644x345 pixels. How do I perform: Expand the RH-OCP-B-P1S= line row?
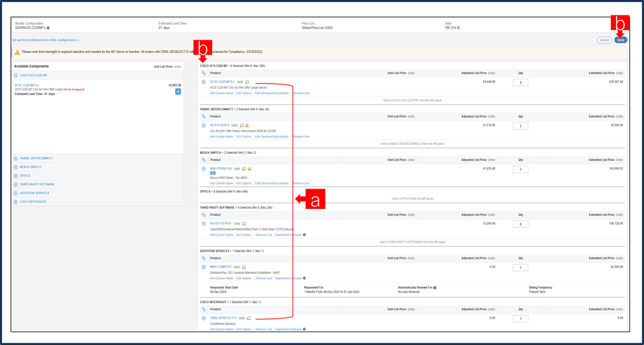pos(204,224)
